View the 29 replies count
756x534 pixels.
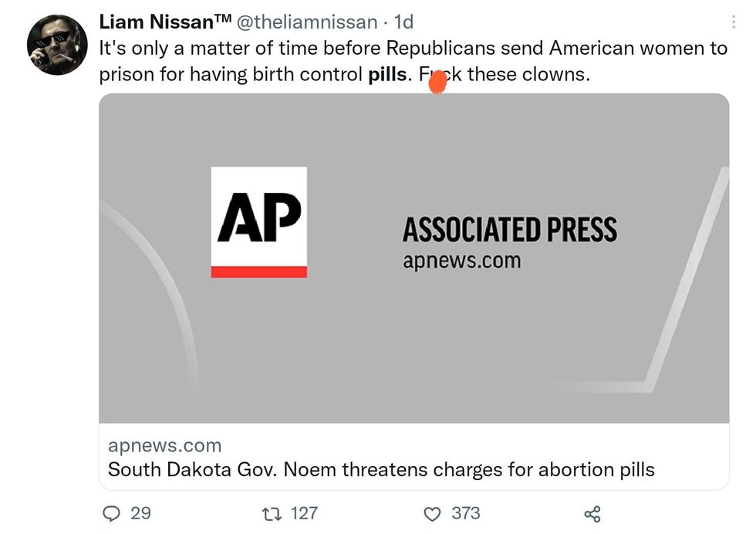tap(140, 513)
